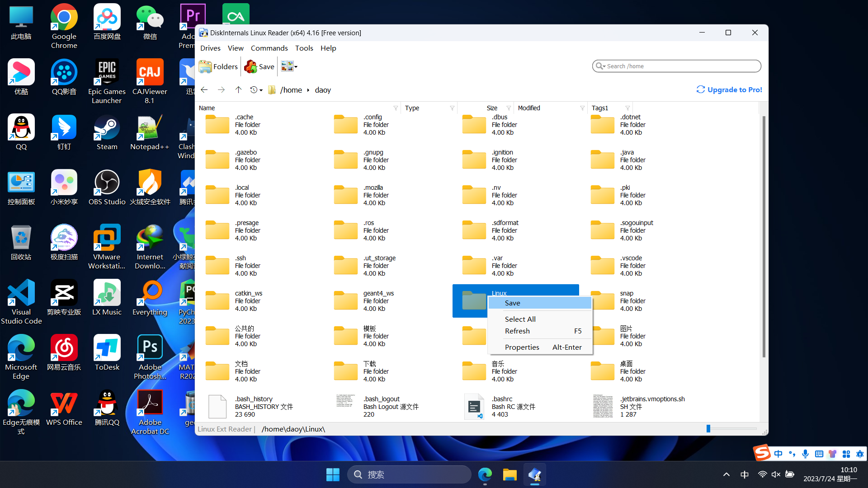868x488 pixels.
Task: Choose Properties in the context menu
Action: click(522, 347)
